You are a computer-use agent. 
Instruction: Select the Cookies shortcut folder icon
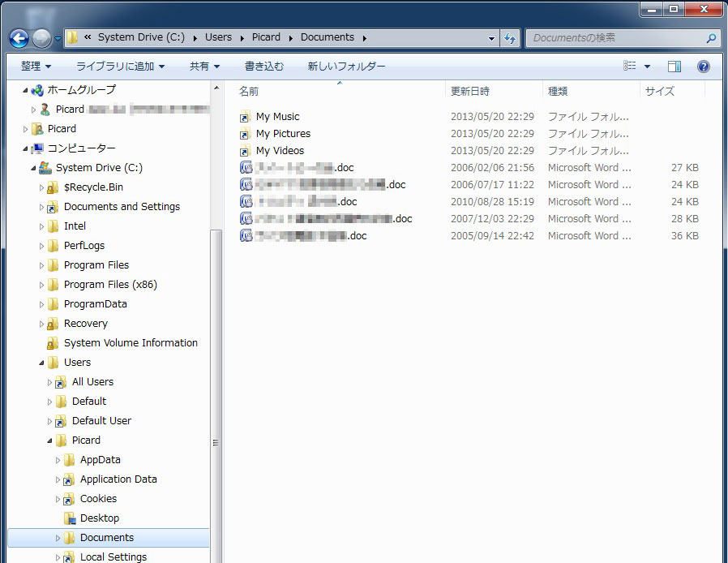point(69,499)
